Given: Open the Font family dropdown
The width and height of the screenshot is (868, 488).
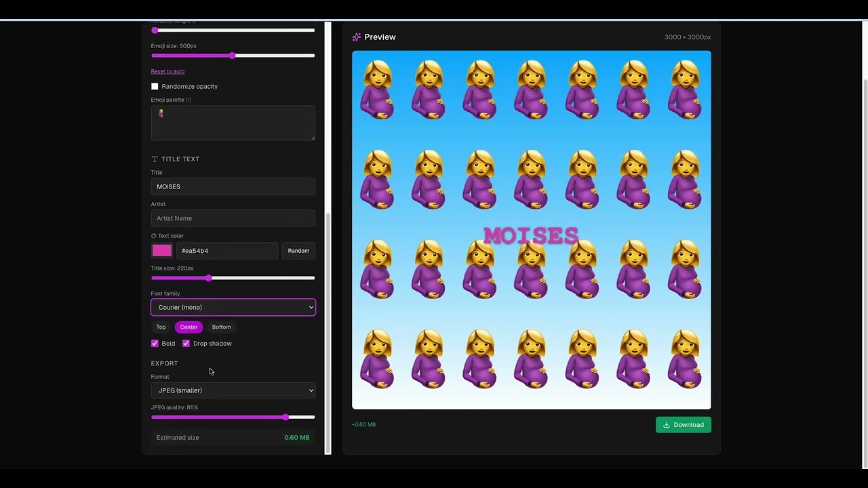Looking at the screenshot, I should pyautogui.click(x=233, y=308).
